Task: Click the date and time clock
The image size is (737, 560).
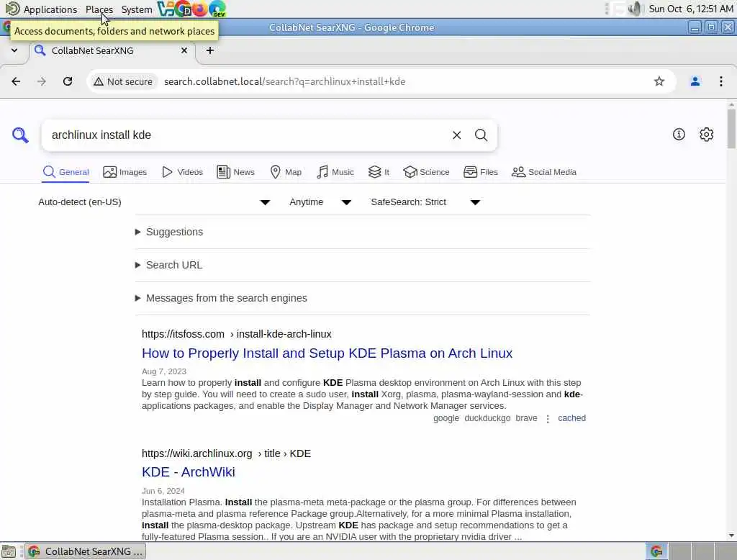Action: tap(690, 9)
